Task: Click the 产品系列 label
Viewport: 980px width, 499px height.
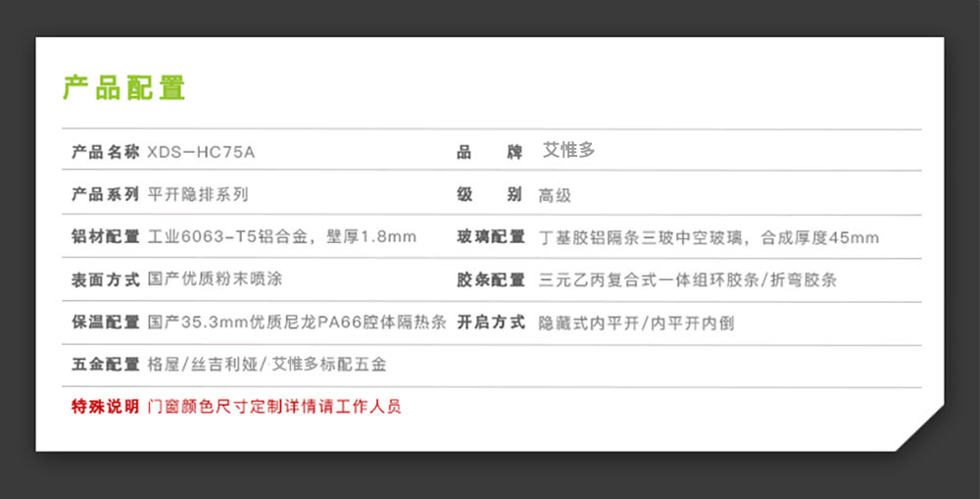Action: pos(106,194)
